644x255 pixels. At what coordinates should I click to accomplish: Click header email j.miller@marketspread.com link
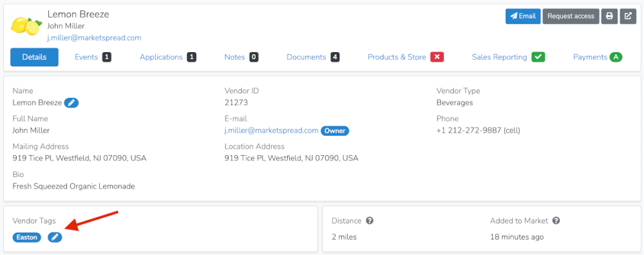(x=95, y=38)
